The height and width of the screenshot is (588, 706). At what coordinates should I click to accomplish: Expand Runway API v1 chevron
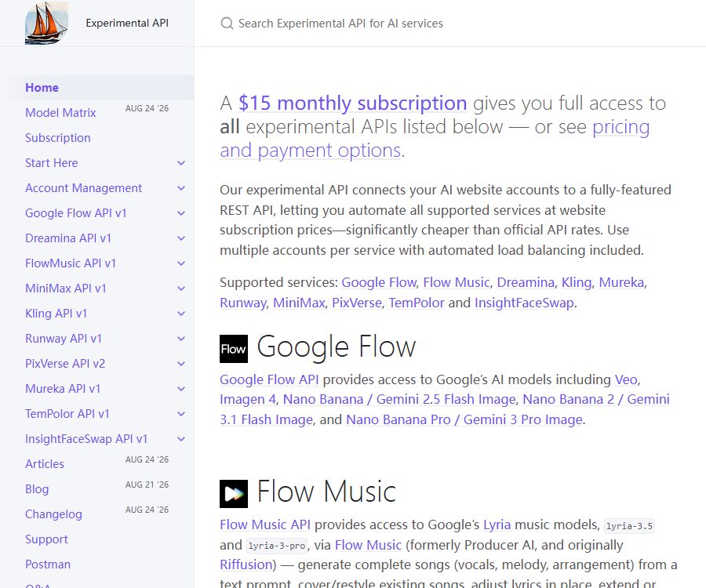tap(181, 339)
